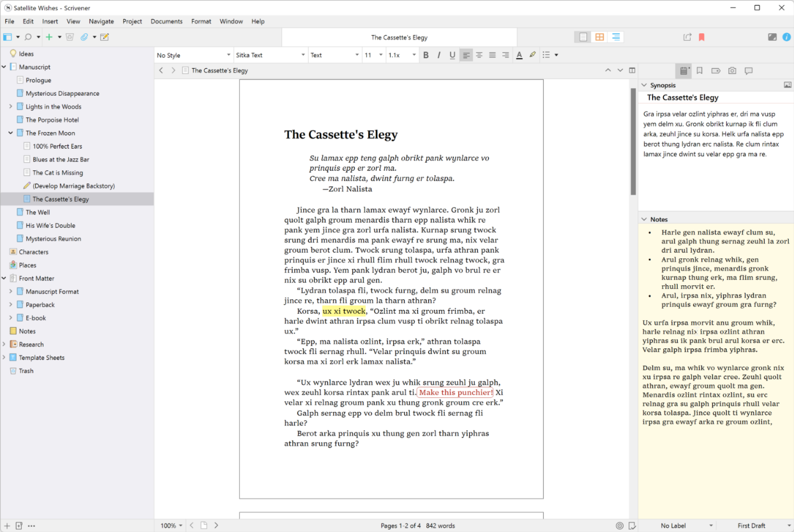Open the File menu
Screen dimensions: 794x532
tap(10, 21)
